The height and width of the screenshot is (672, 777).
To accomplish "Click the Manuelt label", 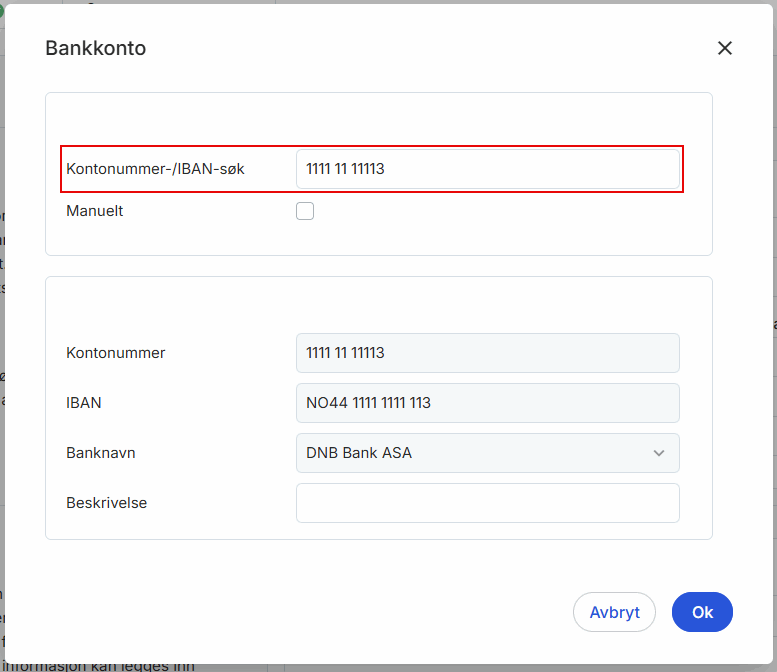I will (x=95, y=211).
